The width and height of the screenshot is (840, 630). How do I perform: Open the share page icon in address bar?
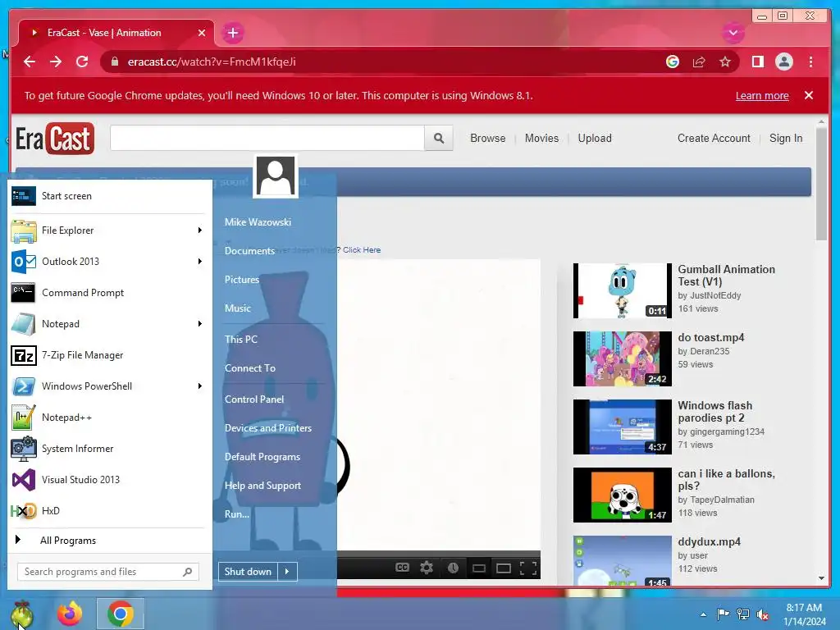(x=699, y=62)
